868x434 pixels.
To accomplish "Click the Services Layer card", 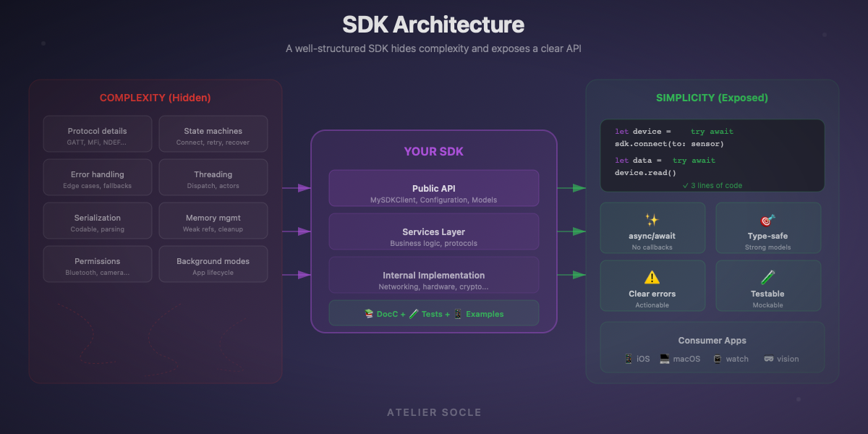I will (434, 231).
